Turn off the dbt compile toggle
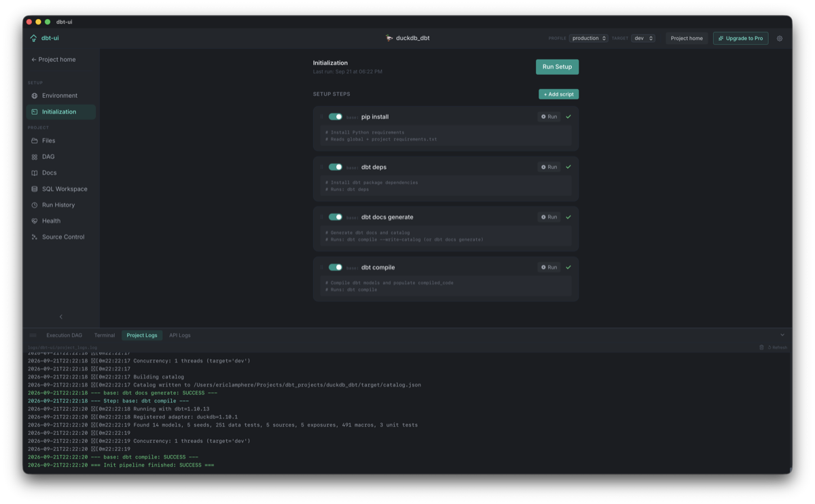Screen dimensions: 815x504 336,268
